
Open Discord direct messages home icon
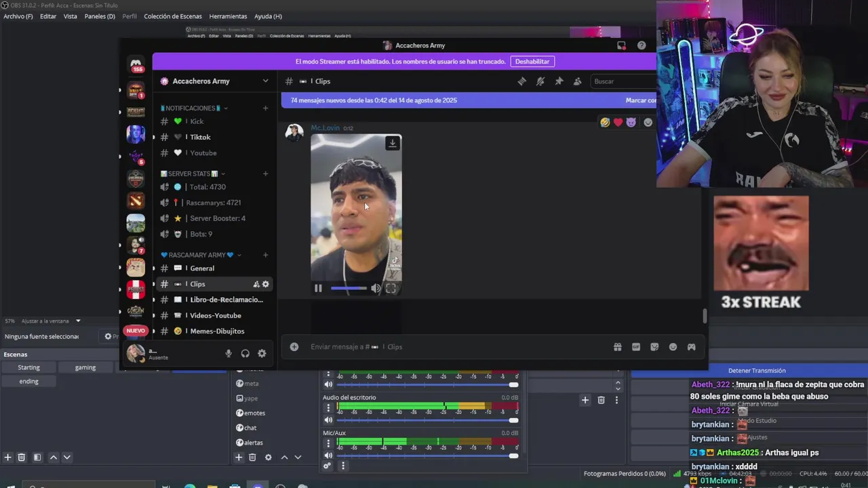coord(136,62)
